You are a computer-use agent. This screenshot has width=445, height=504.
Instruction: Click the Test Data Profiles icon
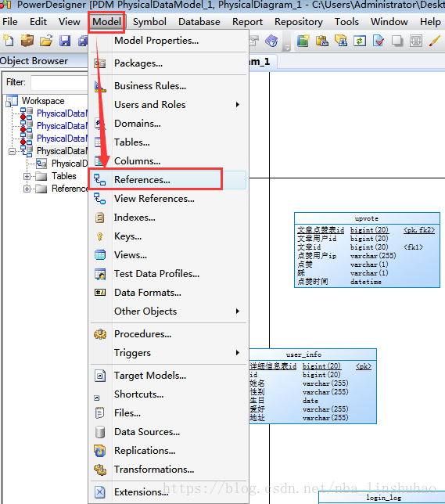[x=100, y=274]
